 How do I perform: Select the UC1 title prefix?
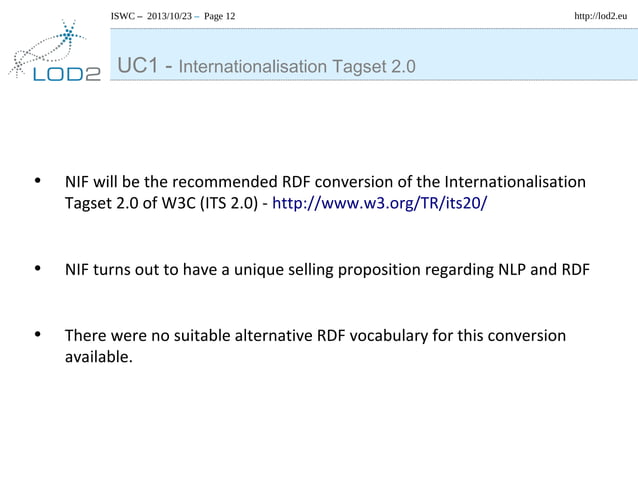coord(138,65)
